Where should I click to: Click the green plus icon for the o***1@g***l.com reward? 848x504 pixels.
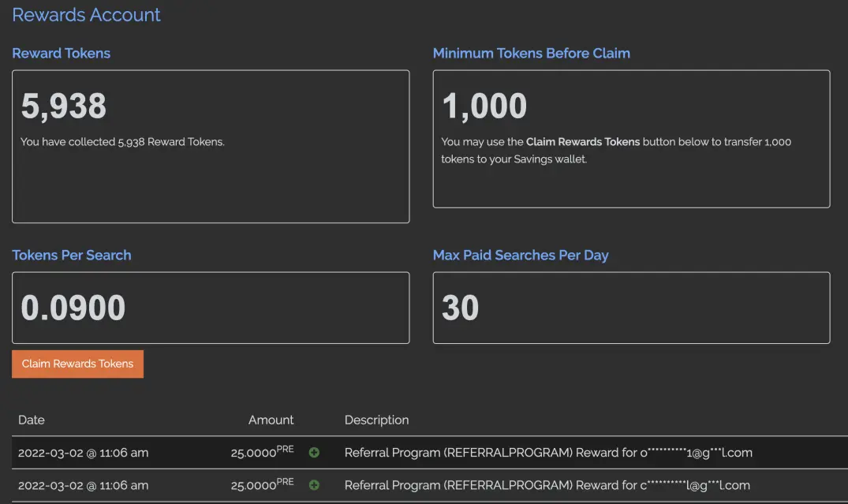pyautogui.click(x=314, y=453)
